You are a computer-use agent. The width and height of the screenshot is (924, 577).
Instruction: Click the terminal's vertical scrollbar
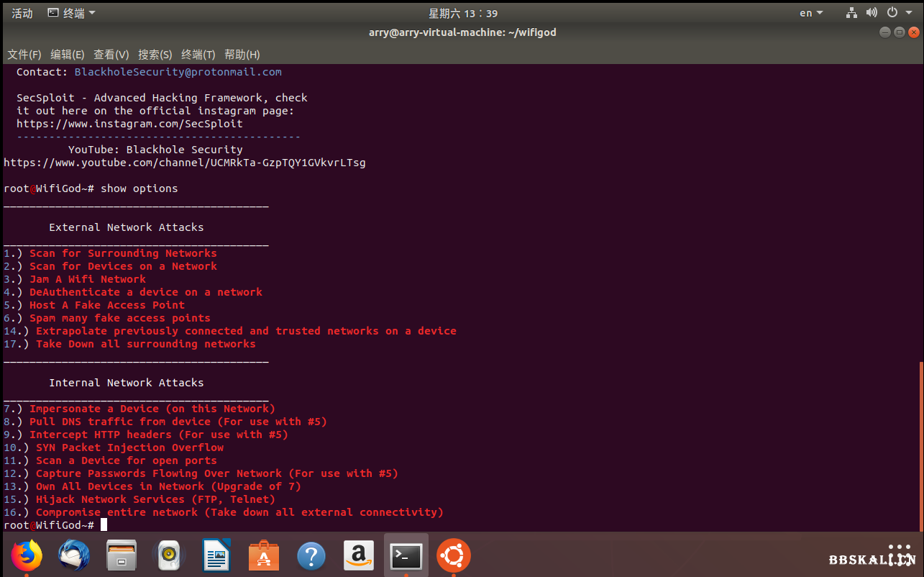click(920, 446)
